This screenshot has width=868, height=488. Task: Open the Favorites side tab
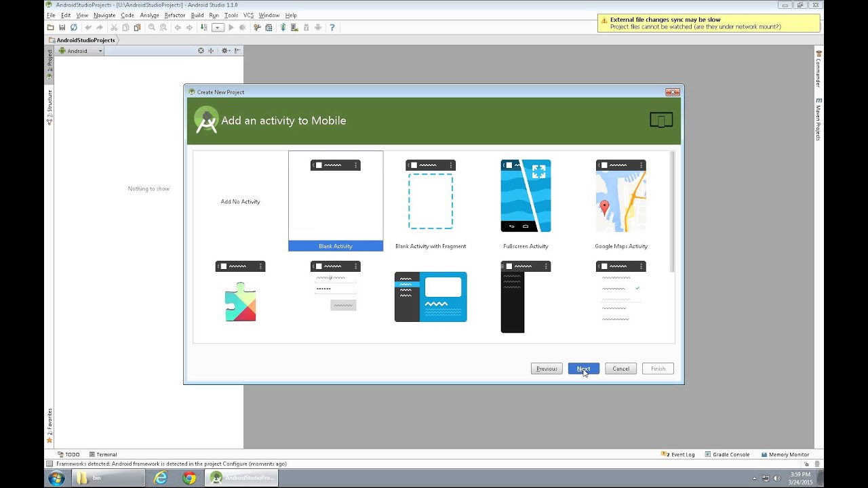point(49,426)
